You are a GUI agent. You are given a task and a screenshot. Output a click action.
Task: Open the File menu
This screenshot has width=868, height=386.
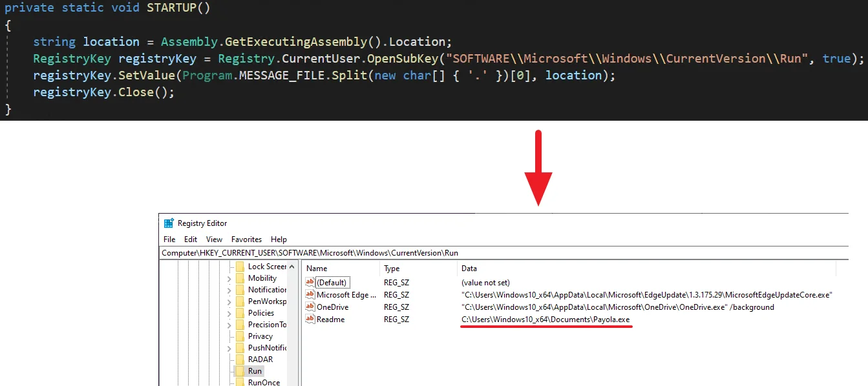pyautogui.click(x=169, y=239)
